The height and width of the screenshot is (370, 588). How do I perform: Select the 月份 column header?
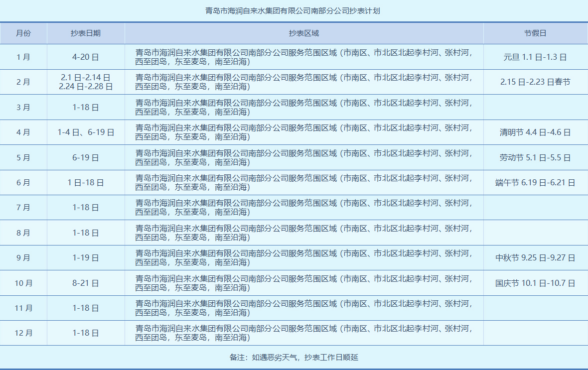tap(24, 32)
